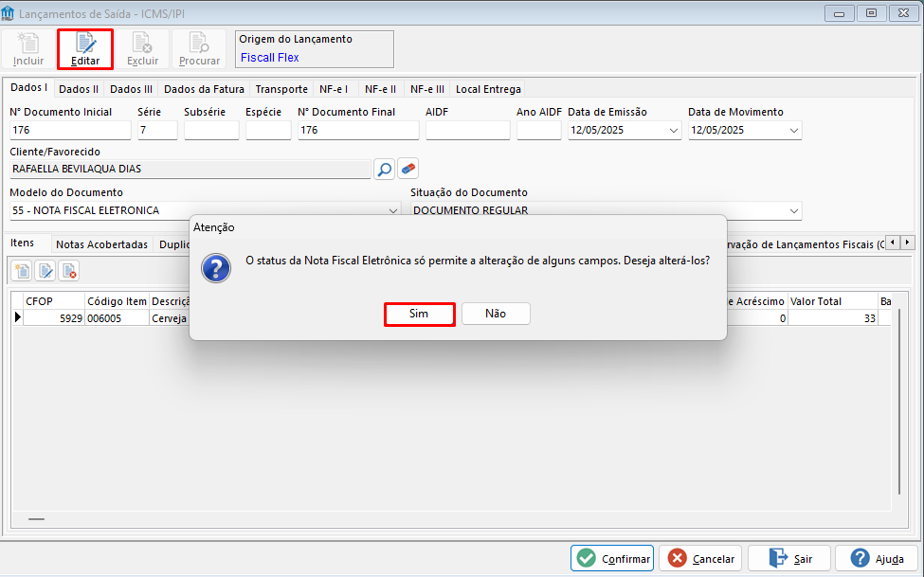Image resolution: width=924 pixels, height=577 pixels.
Task: Click the Incluir toolbar icon
Action: pos(28,49)
